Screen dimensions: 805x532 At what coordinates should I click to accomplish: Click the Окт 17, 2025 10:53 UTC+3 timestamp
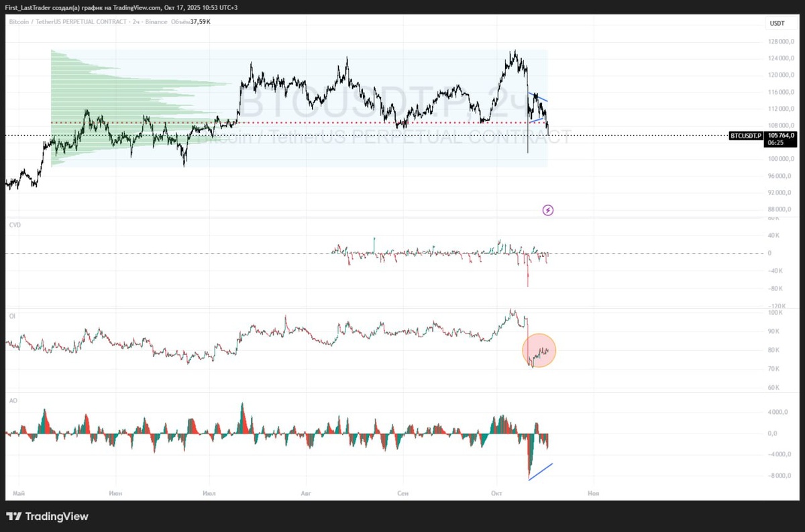202,7
